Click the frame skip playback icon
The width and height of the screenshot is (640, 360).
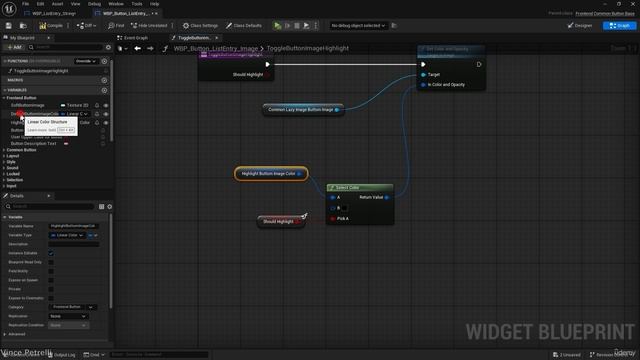point(287,26)
